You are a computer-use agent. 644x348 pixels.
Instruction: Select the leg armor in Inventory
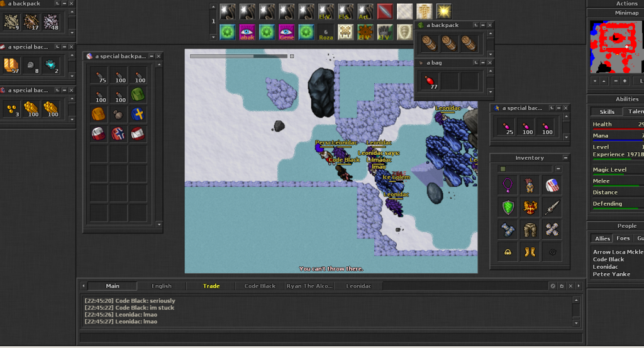(530, 230)
